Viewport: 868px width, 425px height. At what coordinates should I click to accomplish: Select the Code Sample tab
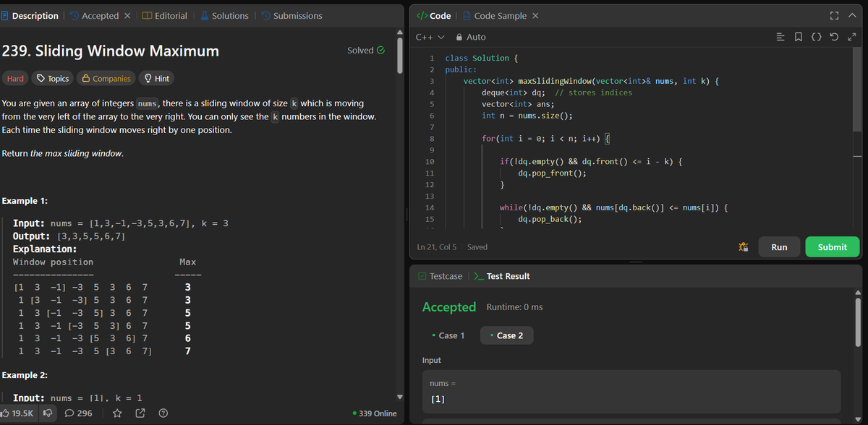pos(495,16)
